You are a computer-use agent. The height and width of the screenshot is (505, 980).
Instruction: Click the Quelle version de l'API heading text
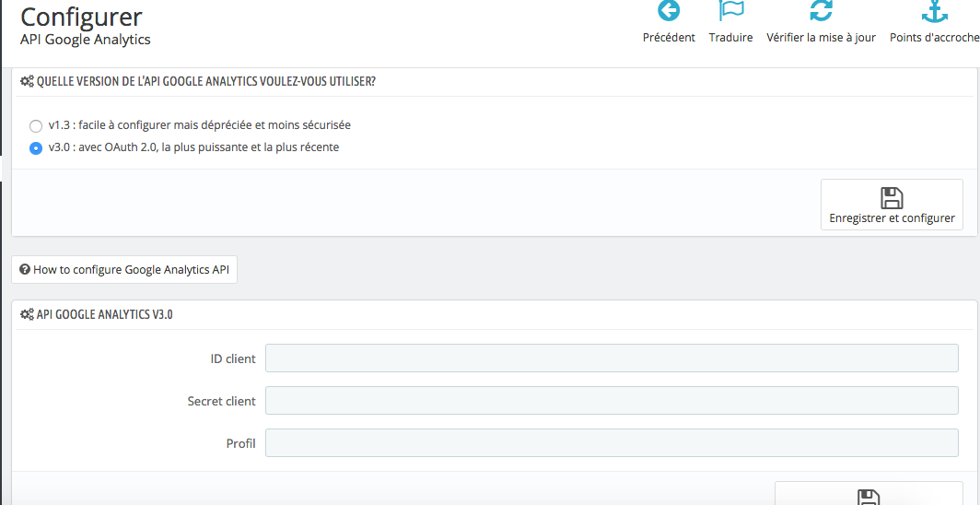tap(206, 82)
